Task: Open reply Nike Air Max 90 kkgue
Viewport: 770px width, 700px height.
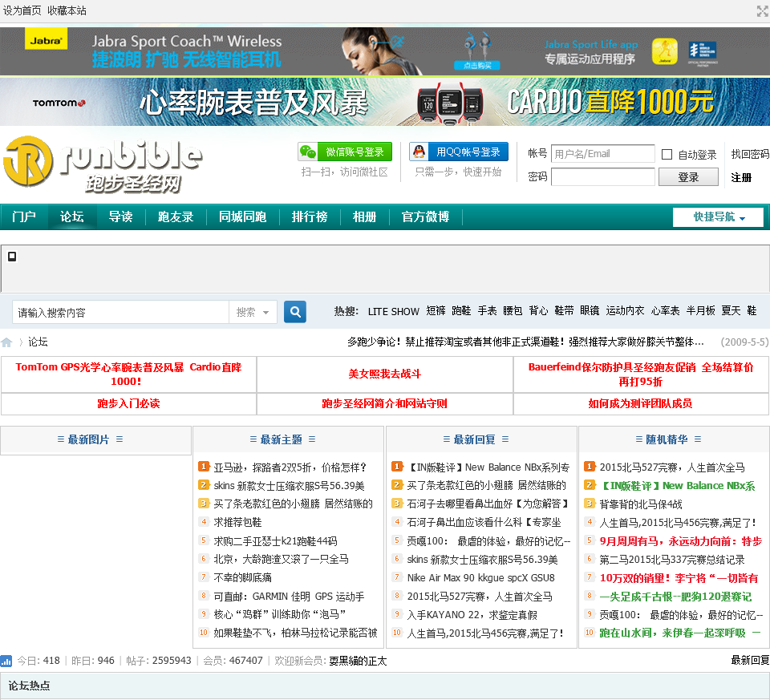Action: coord(480,578)
